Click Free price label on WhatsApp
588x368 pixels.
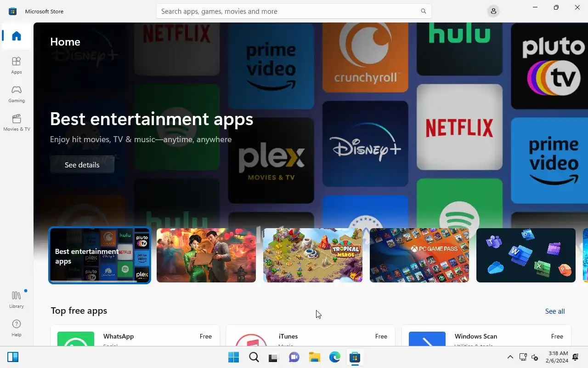(x=206, y=336)
